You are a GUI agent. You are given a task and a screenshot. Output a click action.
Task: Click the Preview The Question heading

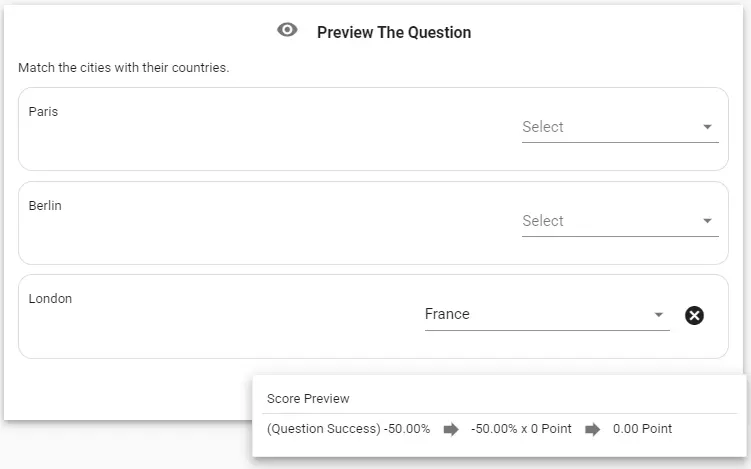394,33
